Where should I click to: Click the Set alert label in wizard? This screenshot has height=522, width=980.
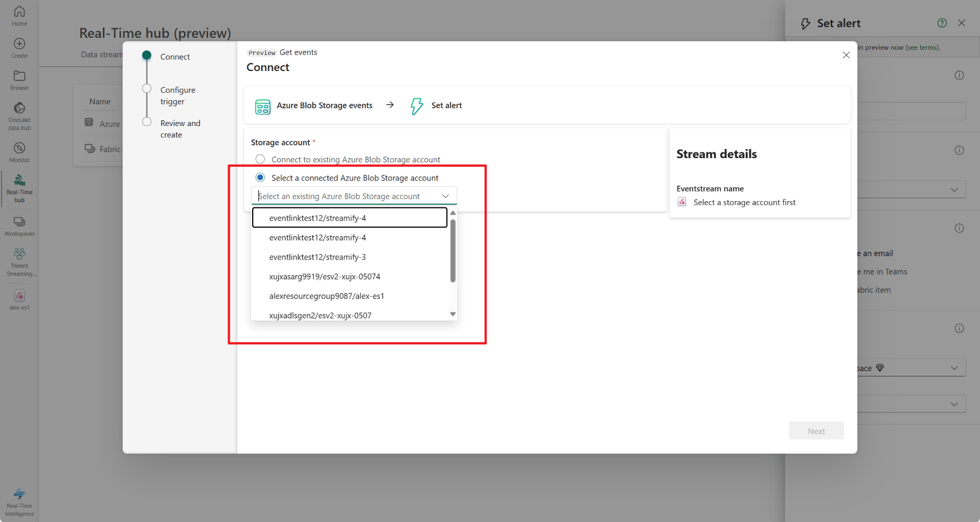click(x=446, y=105)
